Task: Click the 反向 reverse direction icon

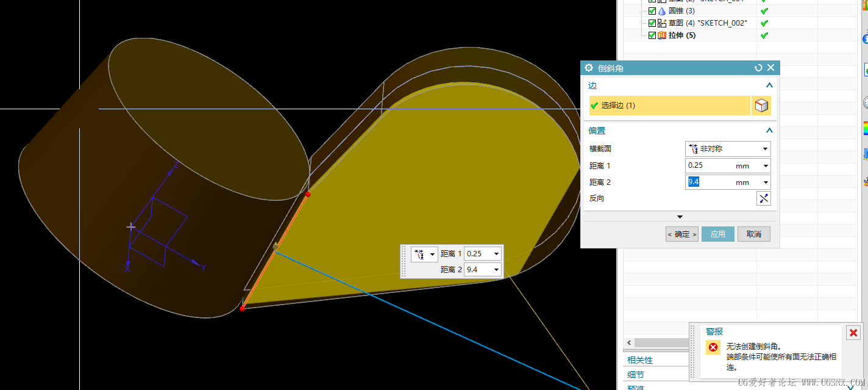Action: [764, 198]
